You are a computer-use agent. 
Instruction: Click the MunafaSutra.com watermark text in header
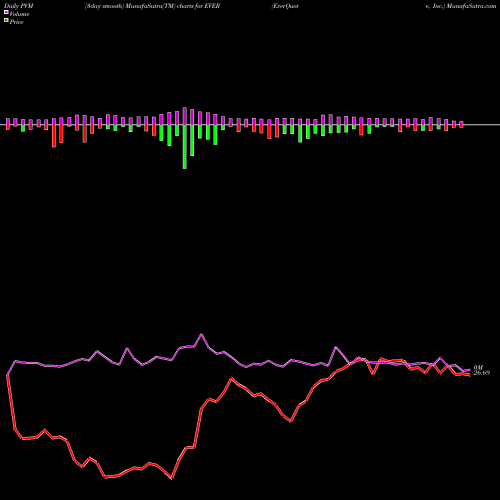pyautogui.click(x=471, y=6)
